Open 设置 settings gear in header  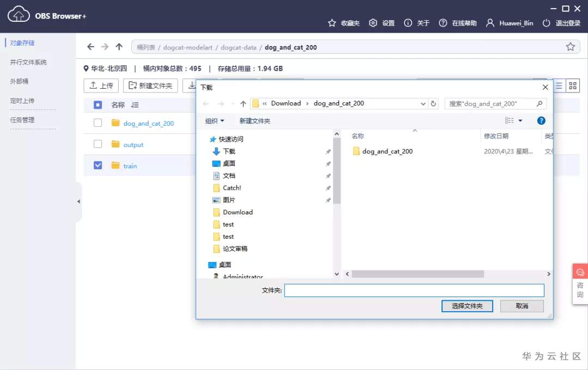tap(373, 23)
